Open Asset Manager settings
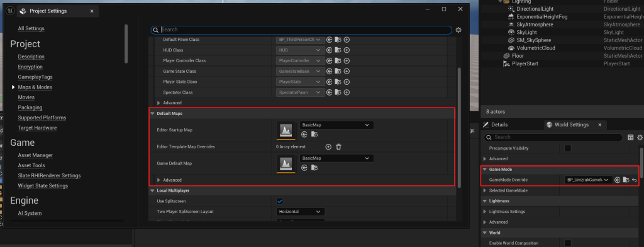Screen dimensions: 644x247 (35, 155)
